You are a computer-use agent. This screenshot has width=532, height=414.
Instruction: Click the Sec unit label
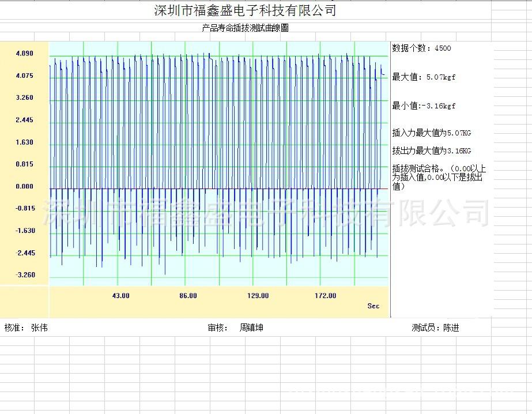373,306
